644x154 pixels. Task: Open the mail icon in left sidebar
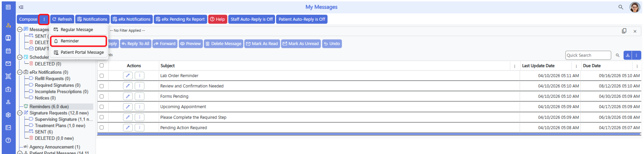(8, 64)
